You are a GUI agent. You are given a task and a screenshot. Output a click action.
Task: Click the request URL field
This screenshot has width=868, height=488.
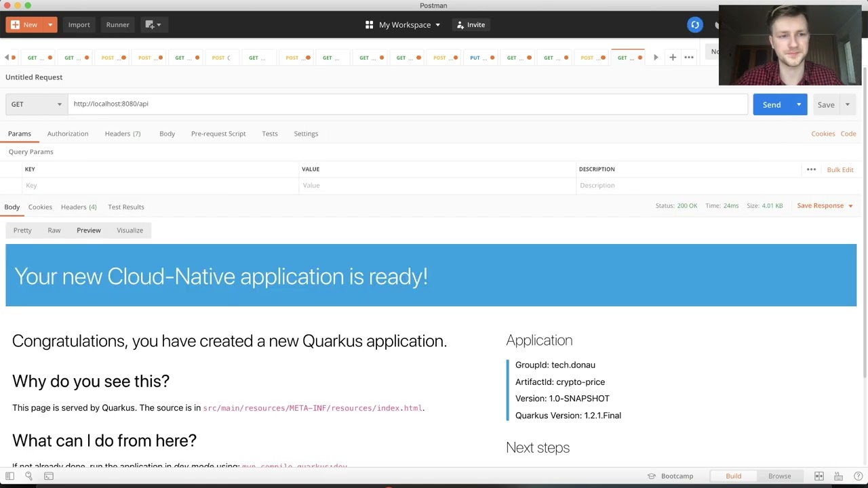point(407,104)
